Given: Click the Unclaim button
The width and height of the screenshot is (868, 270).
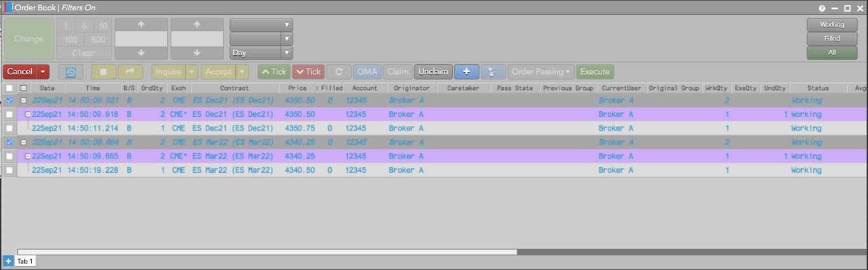Looking at the screenshot, I should click(x=433, y=72).
